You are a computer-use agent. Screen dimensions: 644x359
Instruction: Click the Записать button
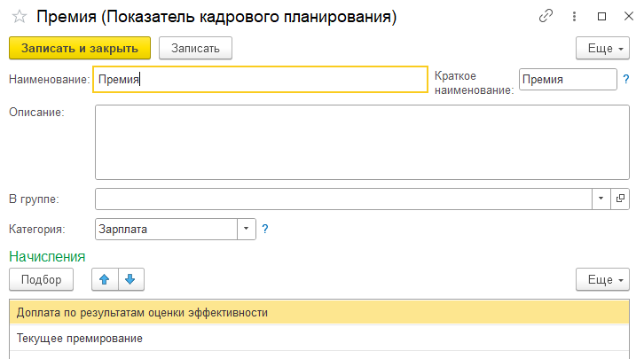pyautogui.click(x=195, y=49)
